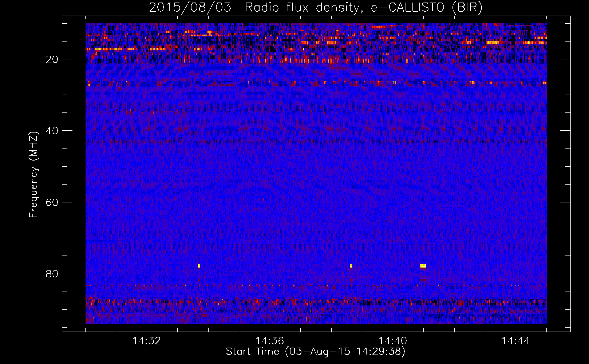Click the 14:44 time tick label
589x364 pixels.
[516, 341]
